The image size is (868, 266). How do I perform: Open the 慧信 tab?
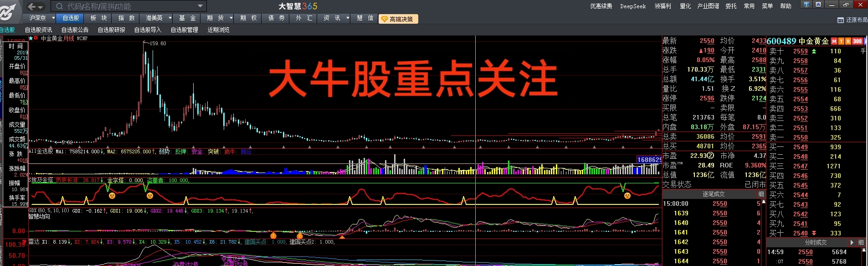[365, 18]
